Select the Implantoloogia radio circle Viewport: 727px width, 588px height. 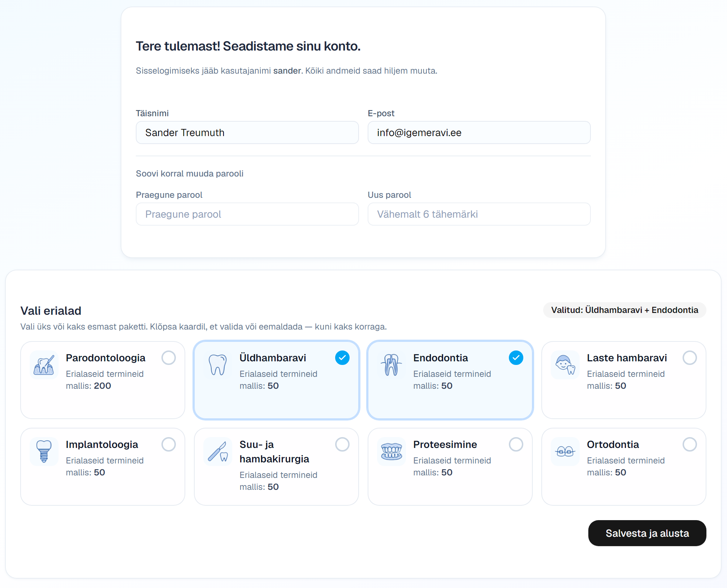click(168, 444)
